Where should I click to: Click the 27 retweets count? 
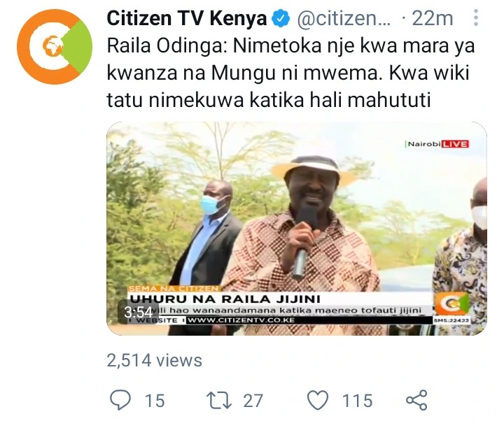(x=253, y=401)
